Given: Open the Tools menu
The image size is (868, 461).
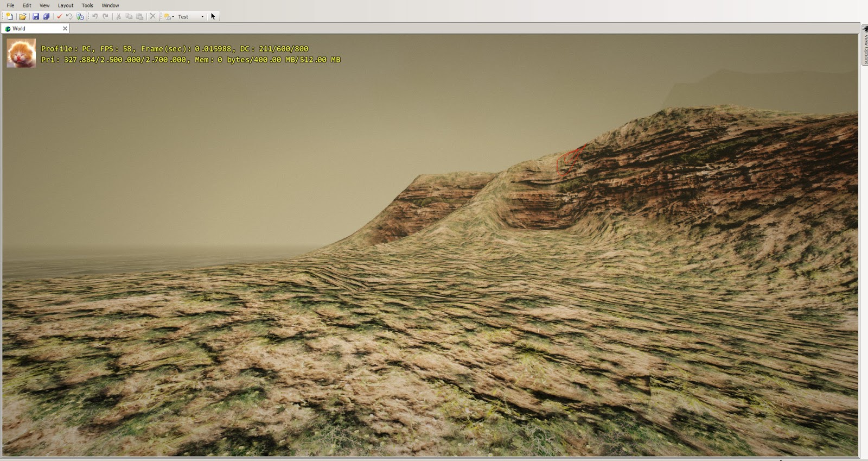Looking at the screenshot, I should point(87,5).
